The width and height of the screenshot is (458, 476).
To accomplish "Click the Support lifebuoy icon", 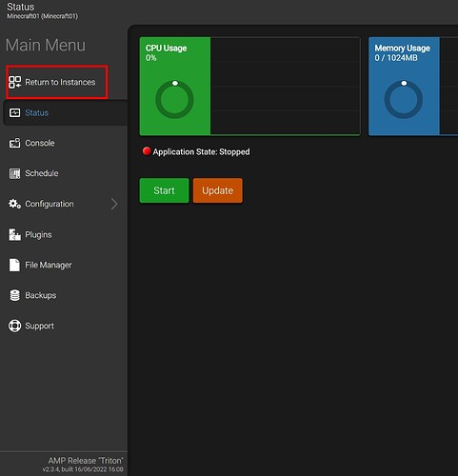I will point(14,326).
